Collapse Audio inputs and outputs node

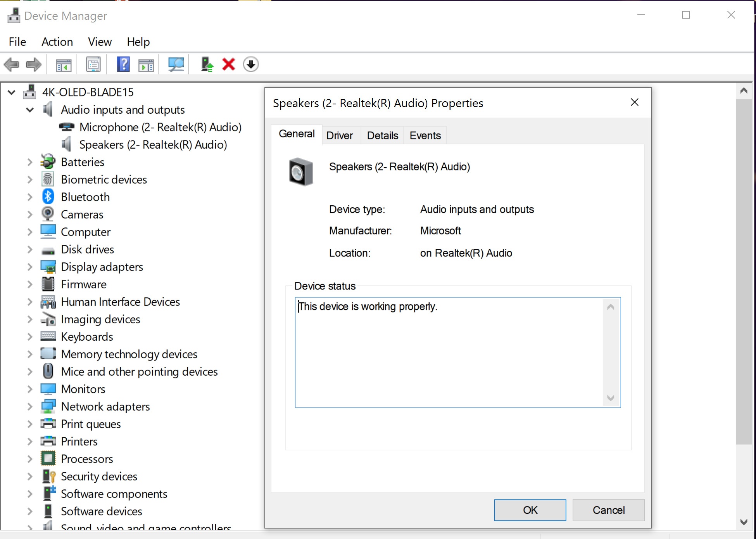(30, 110)
